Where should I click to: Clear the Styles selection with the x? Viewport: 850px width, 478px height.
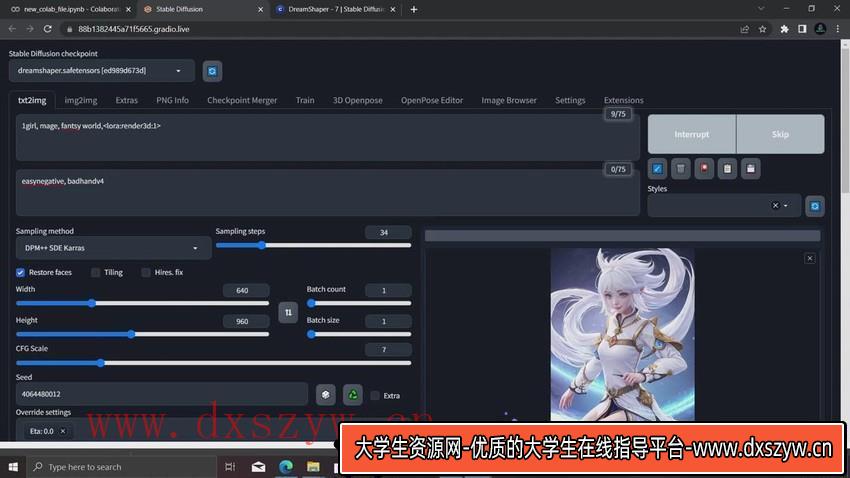click(x=775, y=205)
